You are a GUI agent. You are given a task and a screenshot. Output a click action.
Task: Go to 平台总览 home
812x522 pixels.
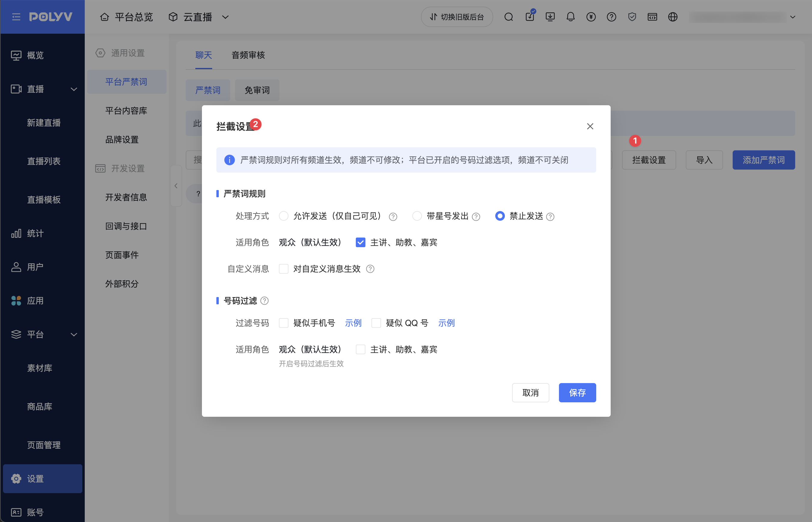(x=126, y=17)
